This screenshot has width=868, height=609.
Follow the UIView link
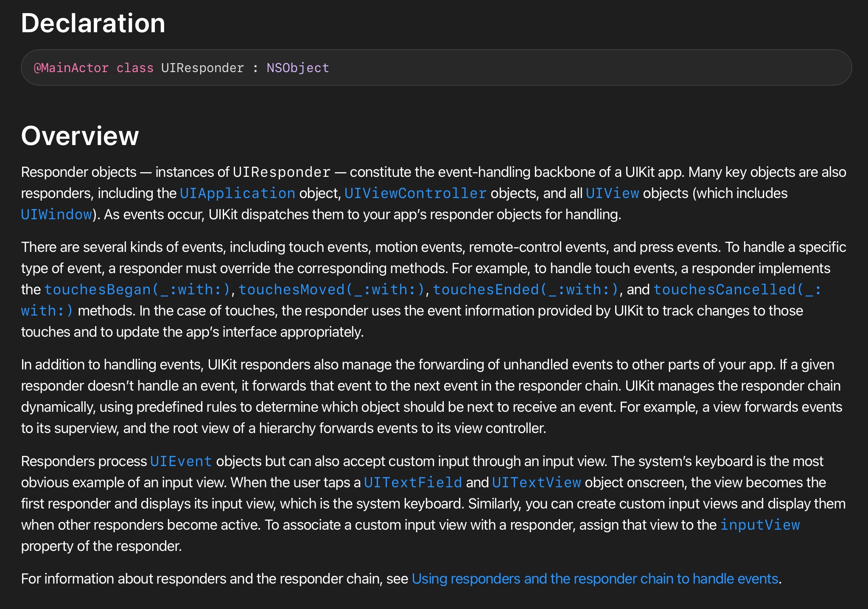pos(612,193)
